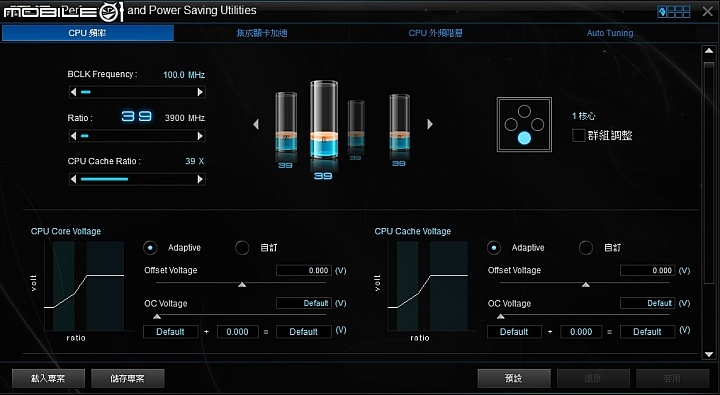Decrease CPU Ratio with left arrow
Viewport: 720px width, 395px height.
point(73,136)
